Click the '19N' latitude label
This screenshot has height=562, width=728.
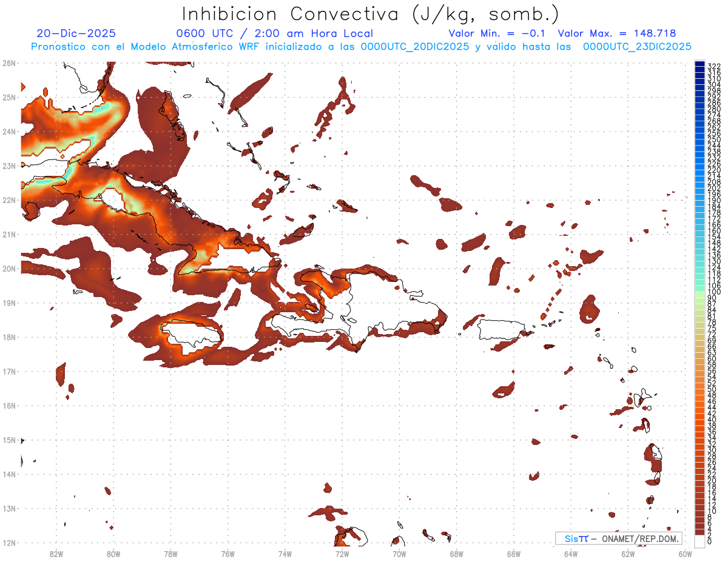(9, 303)
